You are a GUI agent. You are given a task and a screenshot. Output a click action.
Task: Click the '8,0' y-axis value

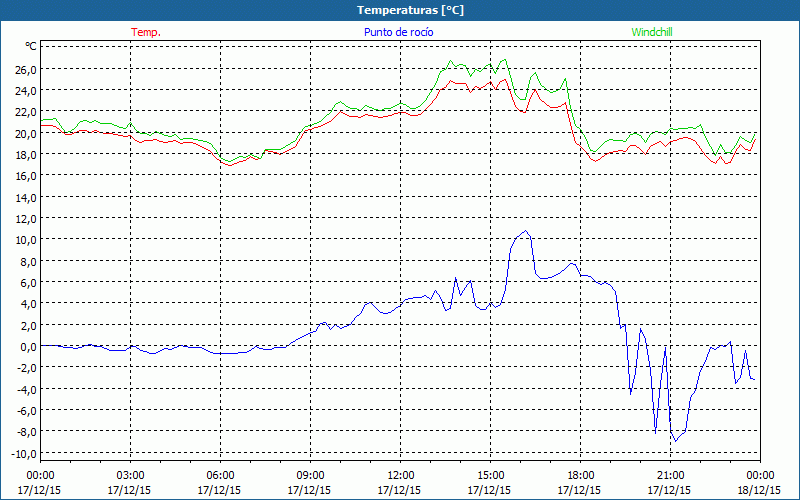29,261
